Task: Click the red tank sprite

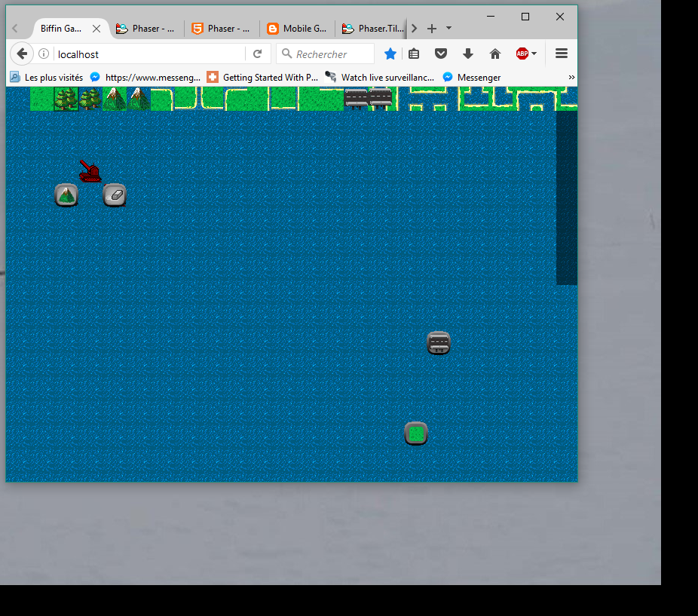Action: [90, 172]
